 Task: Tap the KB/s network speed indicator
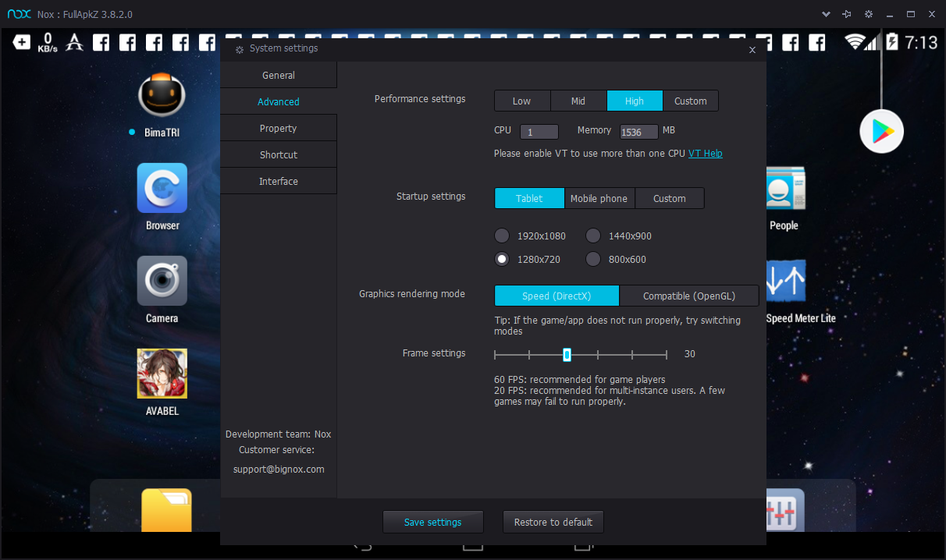coord(48,43)
